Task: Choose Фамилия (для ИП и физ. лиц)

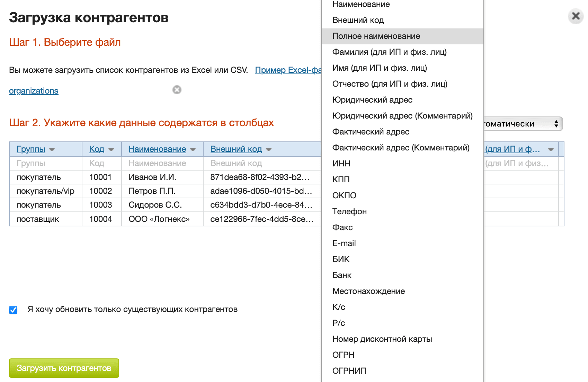Action: pyautogui.click(x=389, y=52)
